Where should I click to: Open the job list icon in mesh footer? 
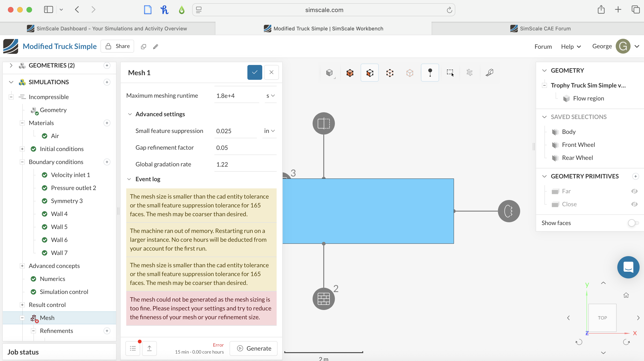point(133,348)
